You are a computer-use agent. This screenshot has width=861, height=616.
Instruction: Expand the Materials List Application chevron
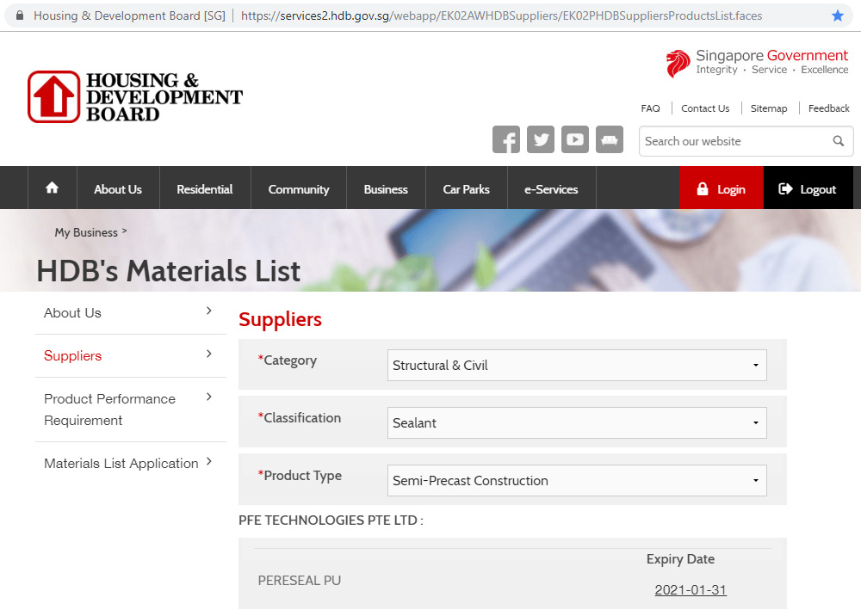pyautogui.click(x=208, y=461)
